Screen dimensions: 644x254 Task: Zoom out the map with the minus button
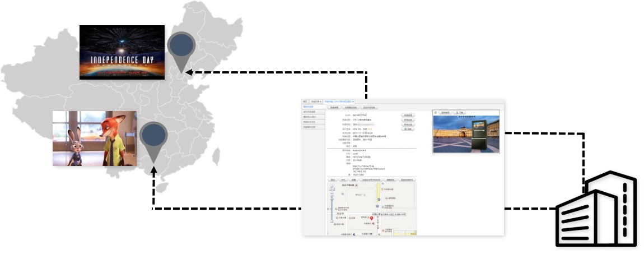pos(332,221)
